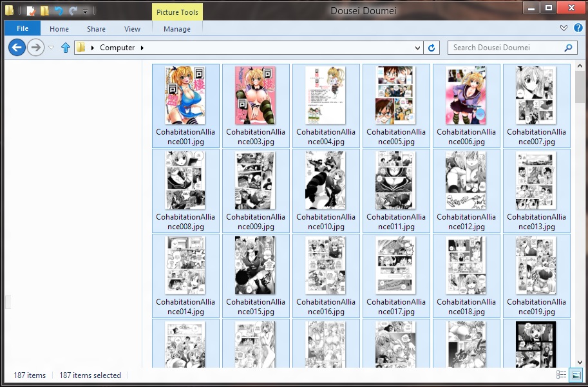Click the Search Dousei Doumei field
588x387 pixels.
(x=512, y=48)
